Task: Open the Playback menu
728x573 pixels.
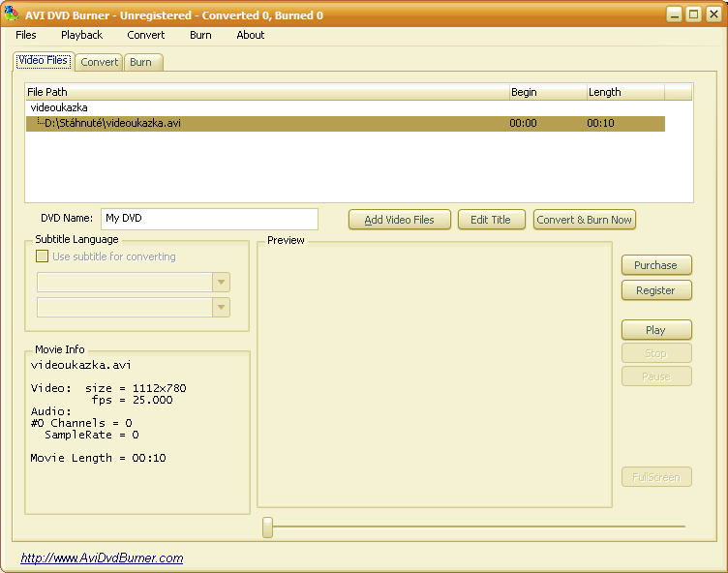Action: point(81,35)
